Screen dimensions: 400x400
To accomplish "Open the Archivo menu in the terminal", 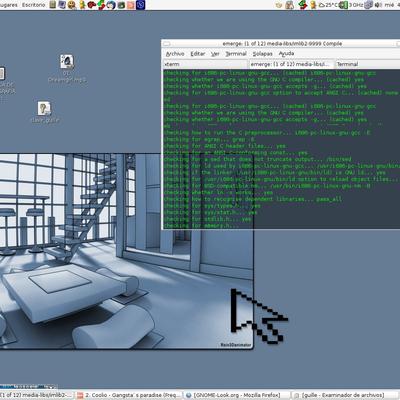I will [x=175, y=54].
